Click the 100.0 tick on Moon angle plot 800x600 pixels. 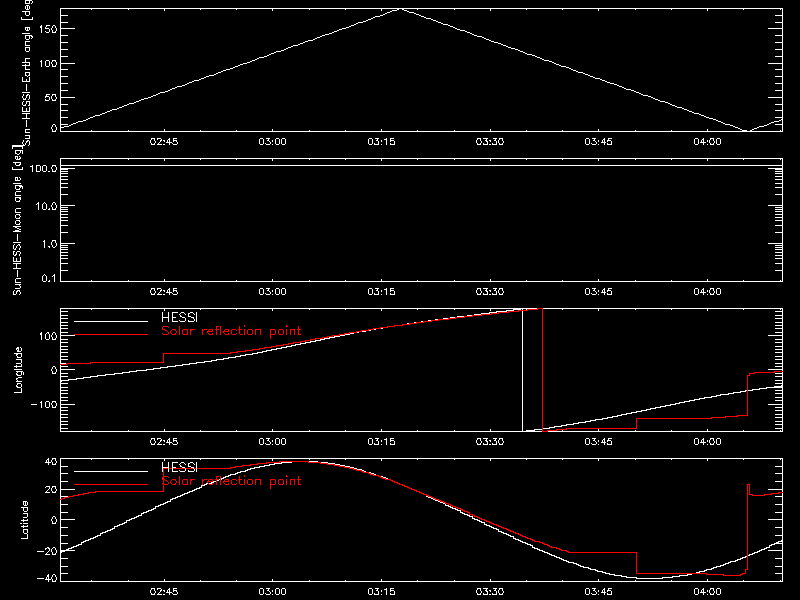click(x=43, y=168)
